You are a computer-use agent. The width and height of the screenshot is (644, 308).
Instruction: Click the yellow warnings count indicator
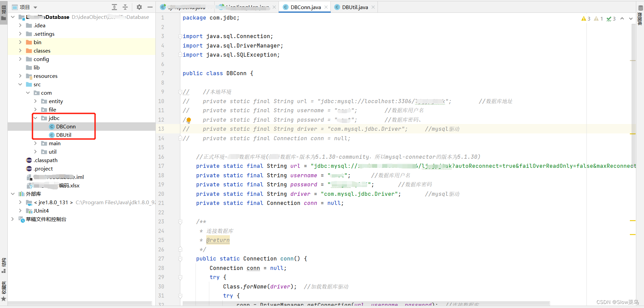coord(586,19)
